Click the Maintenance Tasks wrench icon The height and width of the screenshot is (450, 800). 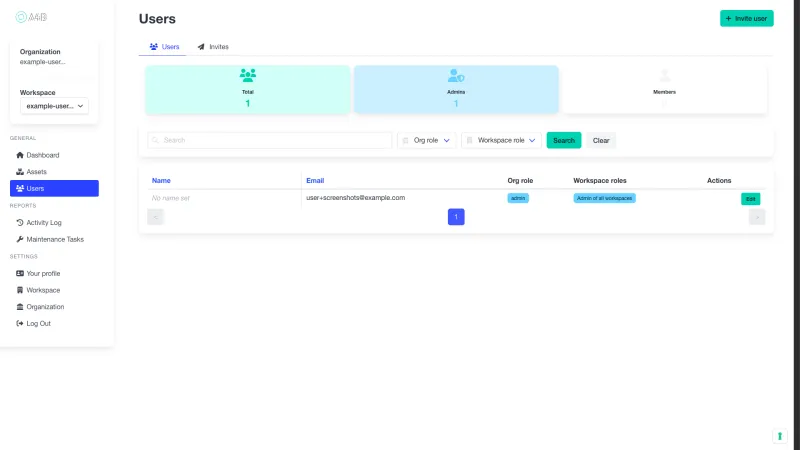[x=20, y=239]
